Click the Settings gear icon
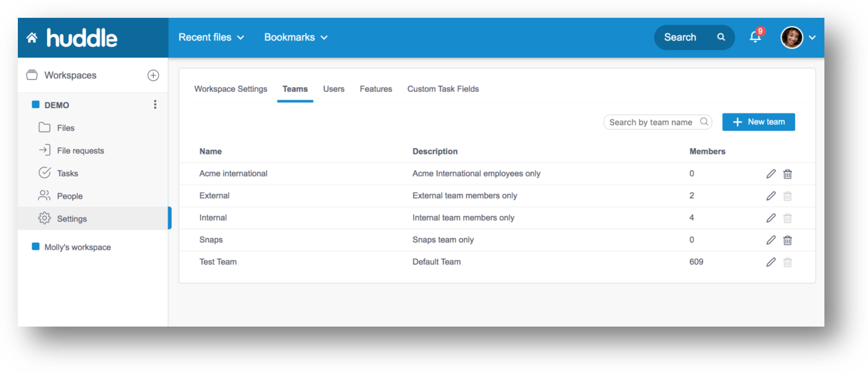The width and height of the screenshot is (868, 381). pos(45,218)
